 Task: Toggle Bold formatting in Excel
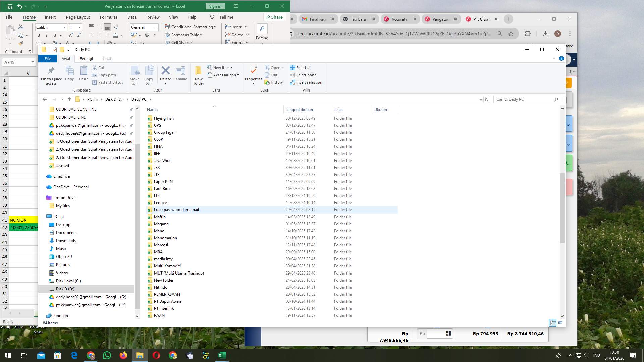[38, 35]
